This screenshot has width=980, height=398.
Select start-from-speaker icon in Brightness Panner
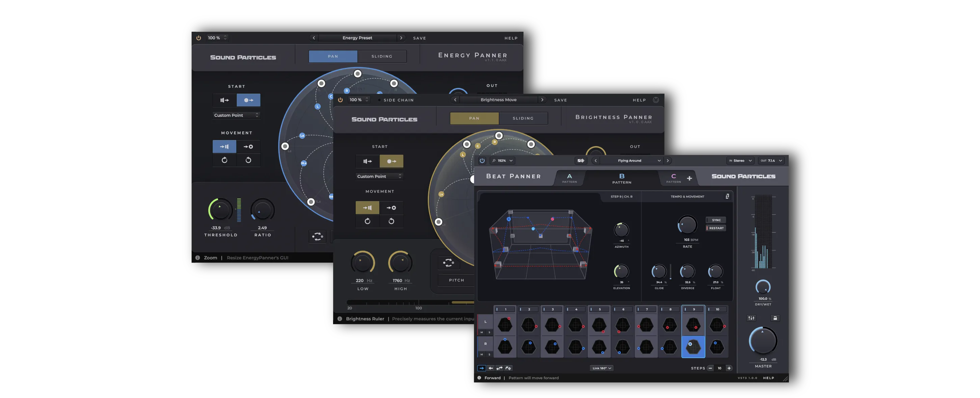tap(367, 161)
